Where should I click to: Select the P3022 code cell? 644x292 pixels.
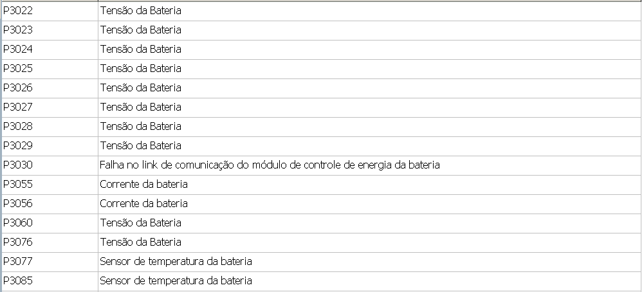tap(18, 11)
